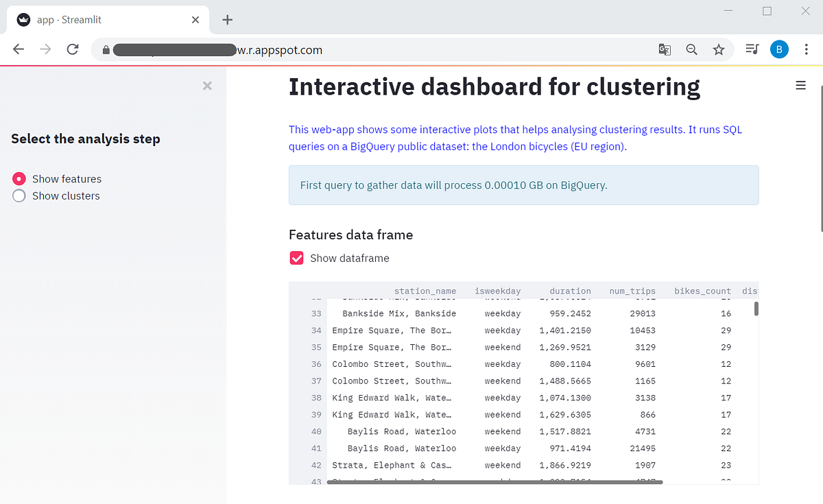The image size is (823, 504).
Task: Bookmark the page with the star icon
Action: tap(719, 49)
